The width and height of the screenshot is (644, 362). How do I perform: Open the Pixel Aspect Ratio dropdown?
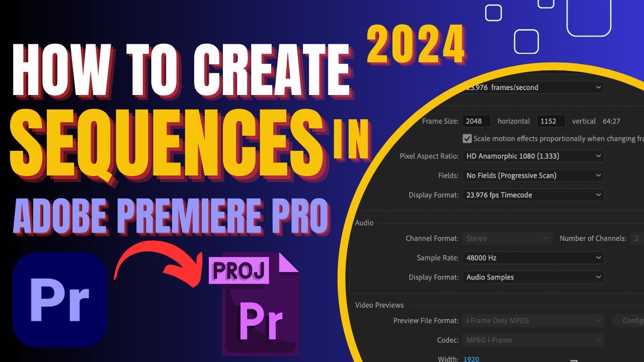[533, 156]
